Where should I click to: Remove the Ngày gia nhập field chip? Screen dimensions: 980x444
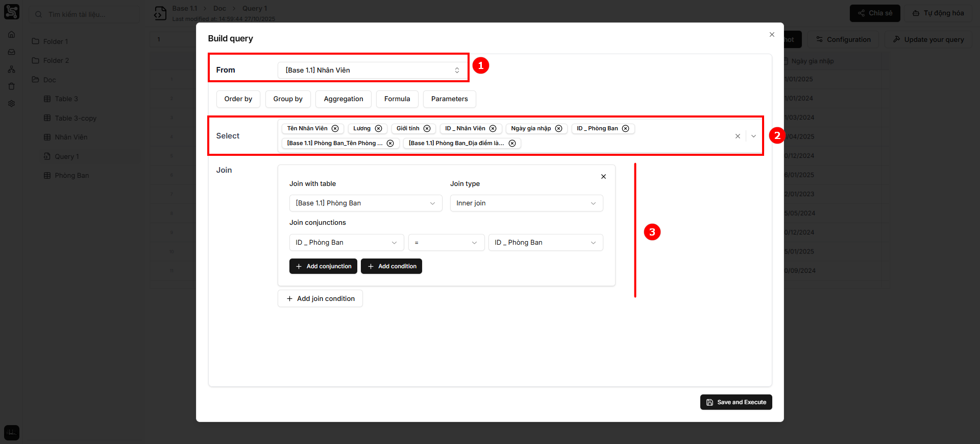[x=559, y=129]
